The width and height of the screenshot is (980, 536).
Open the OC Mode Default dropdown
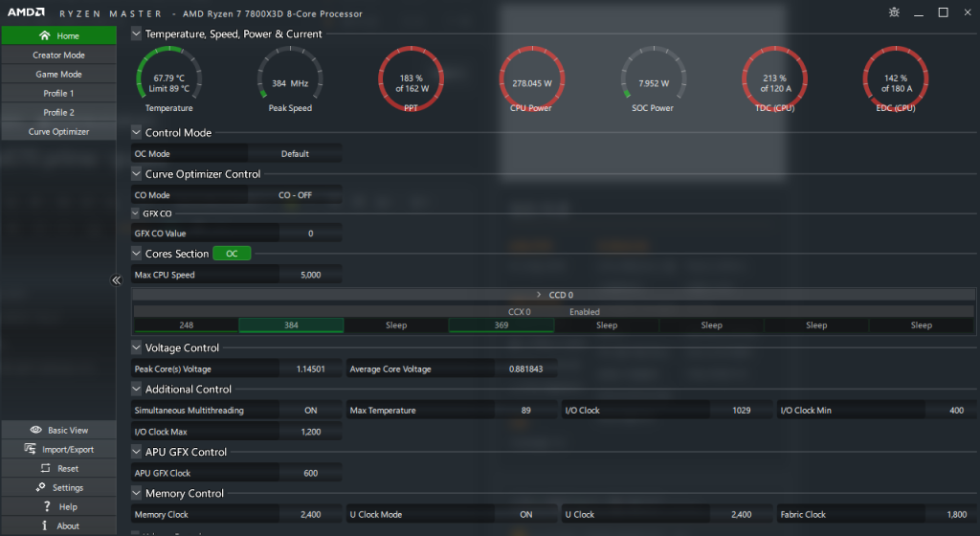click(x=295, y=154)
